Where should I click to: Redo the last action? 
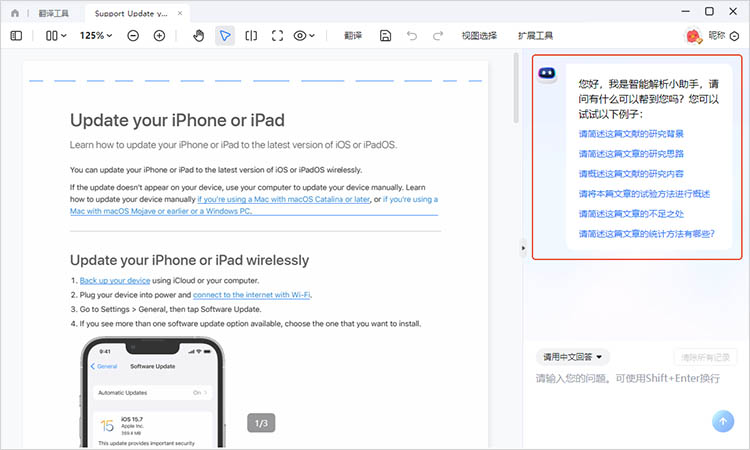click(x=438, y=35)
